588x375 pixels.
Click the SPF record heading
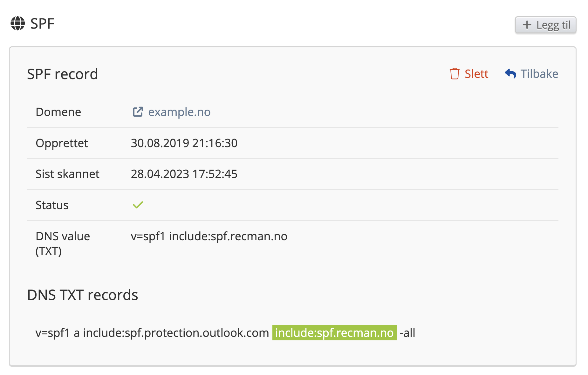63,74
